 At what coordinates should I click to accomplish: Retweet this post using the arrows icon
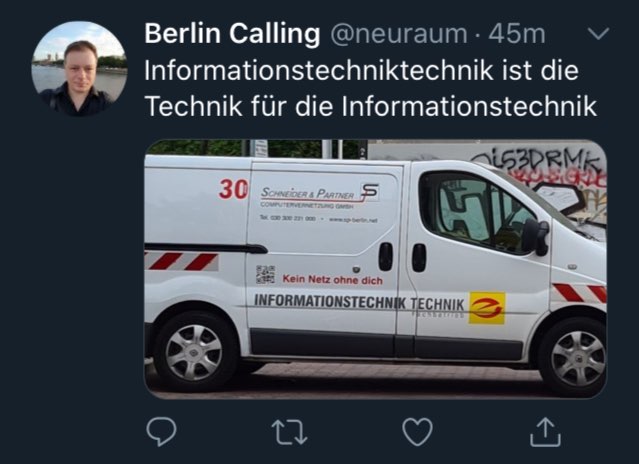[289, 432]
